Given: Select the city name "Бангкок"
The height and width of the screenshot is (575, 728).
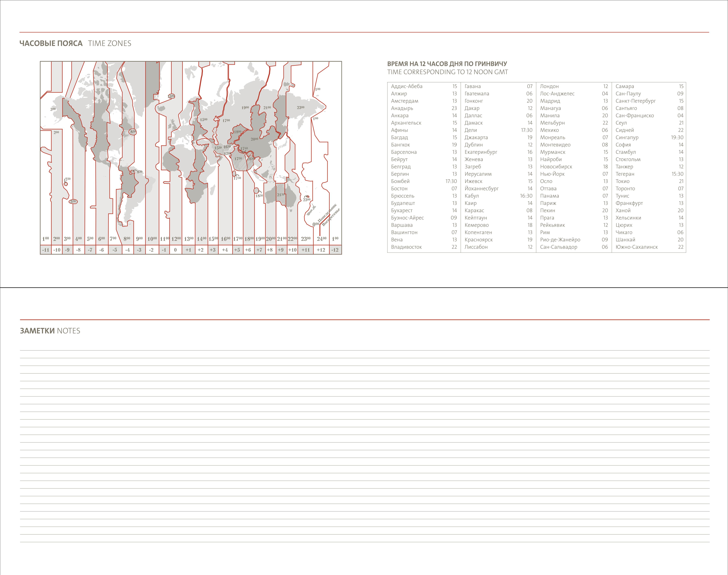Looking at the screenshot, I should pos(400,145).
